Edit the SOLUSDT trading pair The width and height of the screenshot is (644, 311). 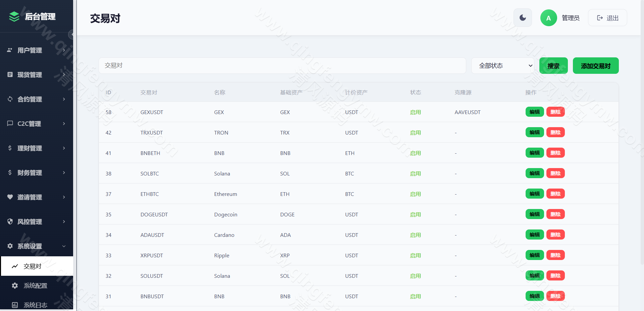[535, 275]
